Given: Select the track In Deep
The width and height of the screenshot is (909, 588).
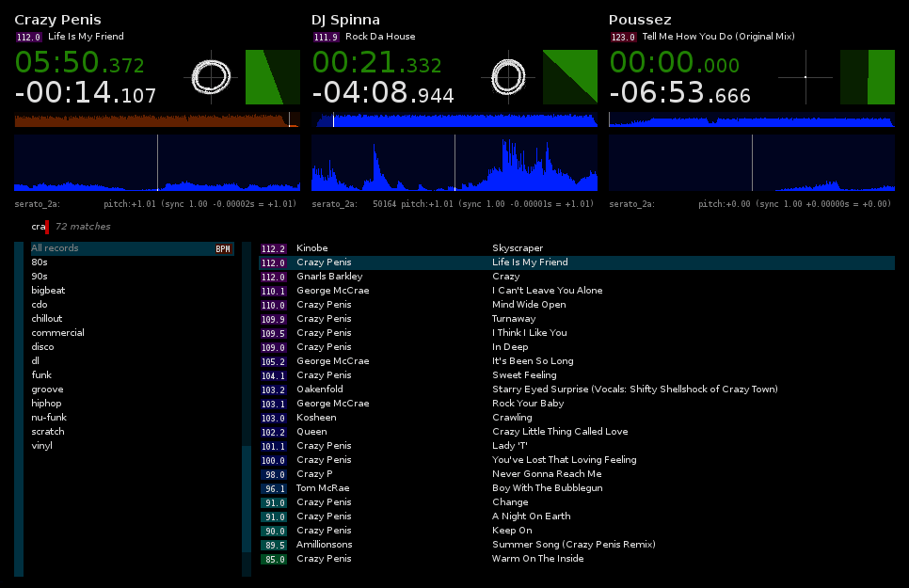Looking at the screenshot, I should 577,347.
